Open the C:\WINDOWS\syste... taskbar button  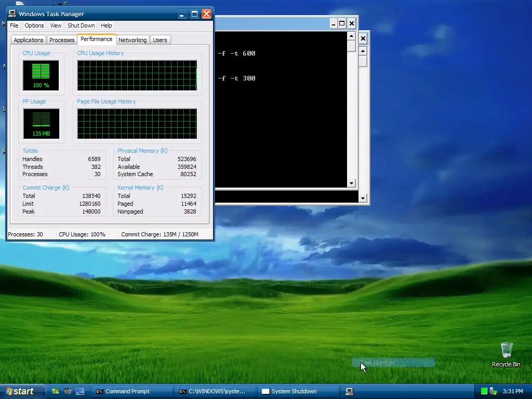tap(215, 391)
